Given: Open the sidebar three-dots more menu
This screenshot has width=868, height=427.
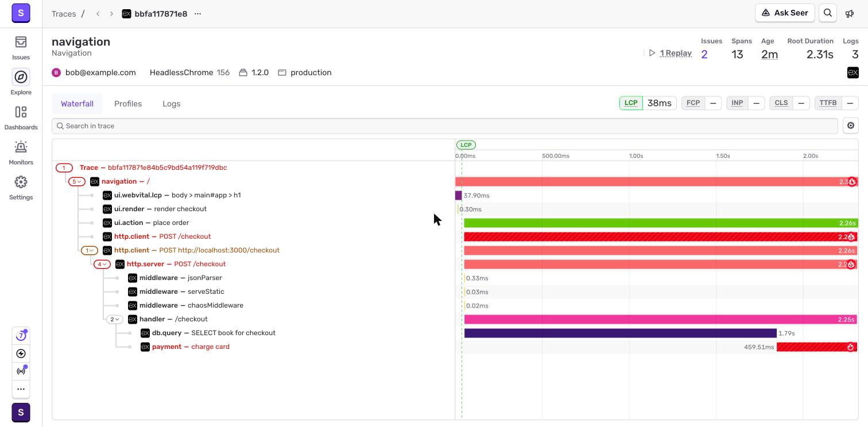Looking at the screenshot, I should pyautogui.click(x=21, y=389).
